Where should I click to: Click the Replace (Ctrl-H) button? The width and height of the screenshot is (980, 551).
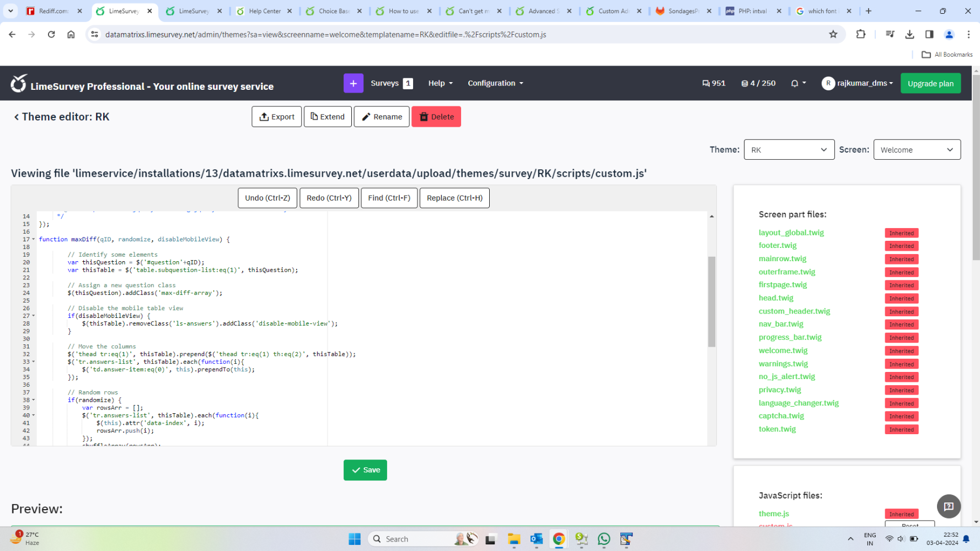click(454, 198)
